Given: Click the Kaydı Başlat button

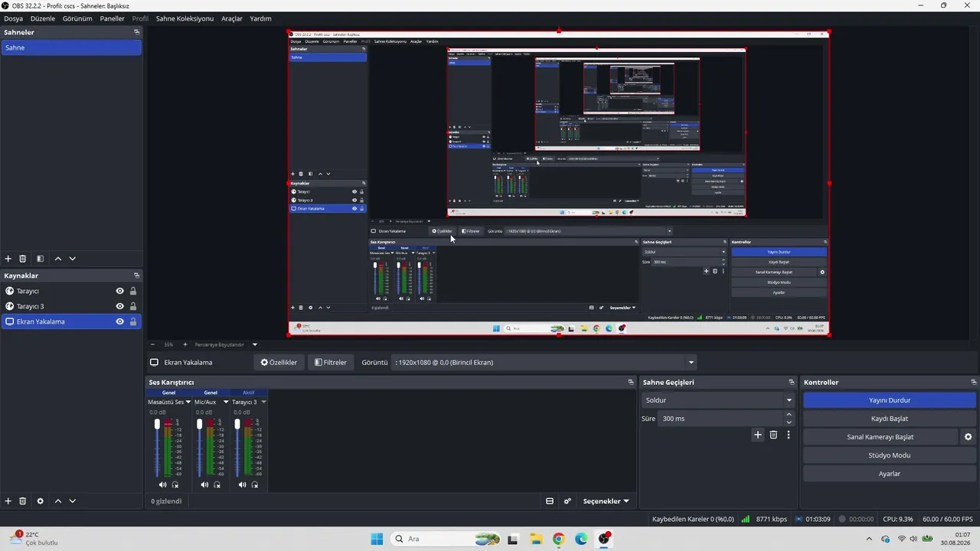Looking at the screenshot, I should pyautogui.click(x=890, y=419).
